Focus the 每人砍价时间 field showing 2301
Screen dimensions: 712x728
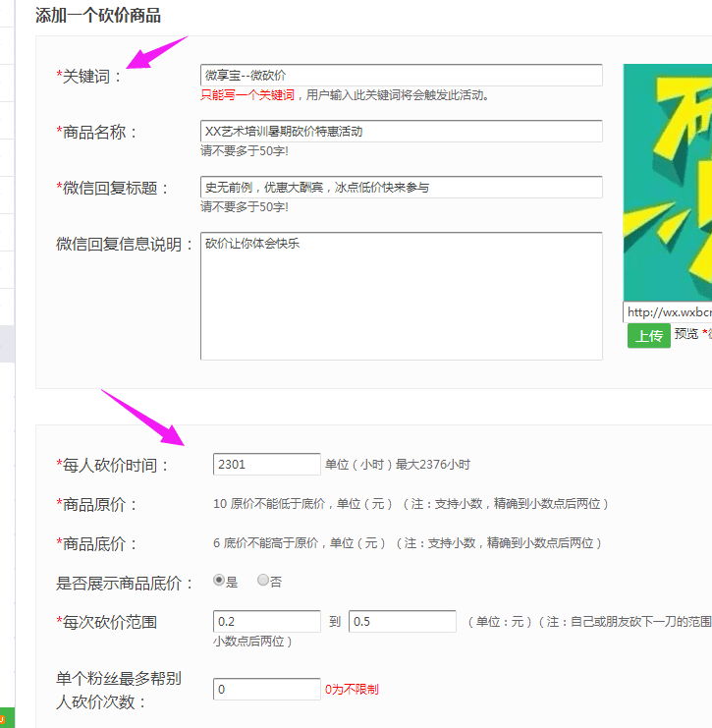[266, 465]
